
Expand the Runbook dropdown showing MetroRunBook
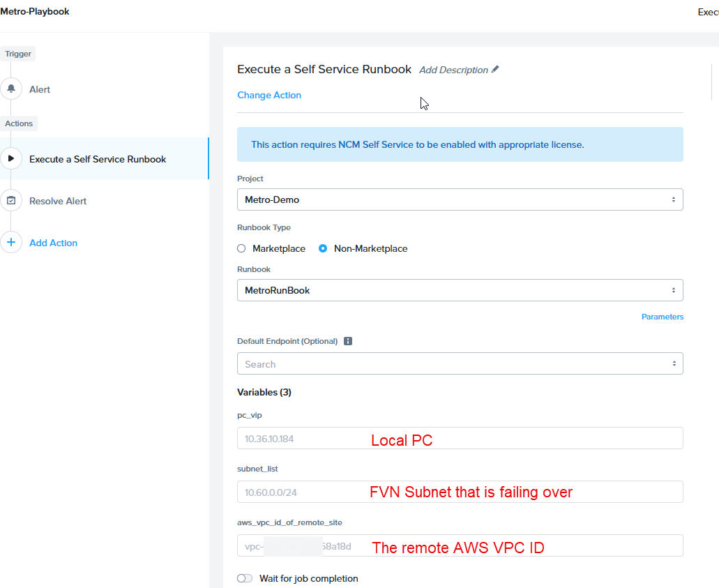(460, 290)
